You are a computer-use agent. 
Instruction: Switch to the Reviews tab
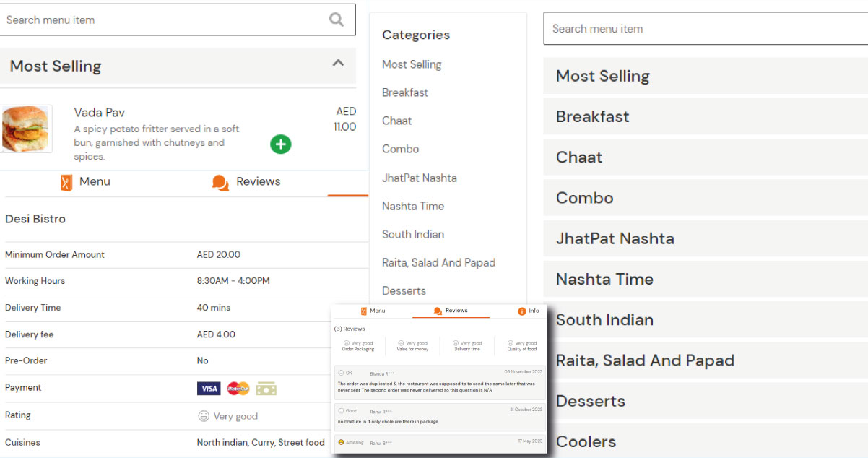point(258,182)
